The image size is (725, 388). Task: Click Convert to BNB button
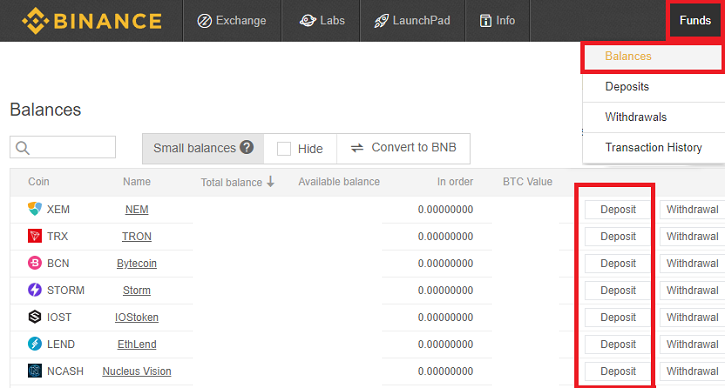pyautogui.click(x=403, y=148)
